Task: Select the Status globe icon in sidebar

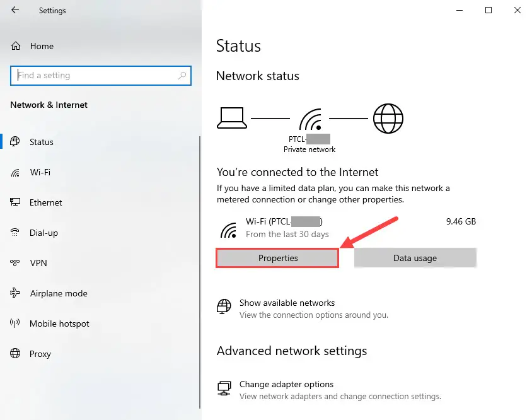Action: 15,142
